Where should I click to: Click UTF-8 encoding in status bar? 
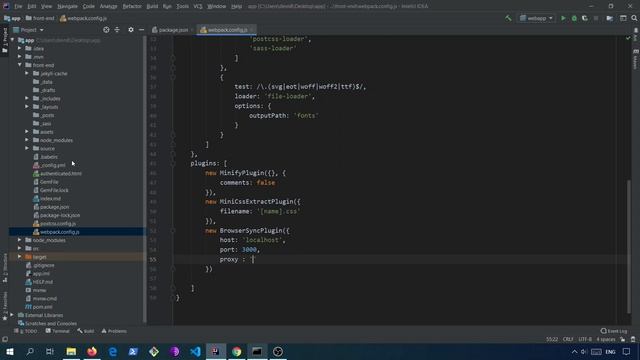pos(585,339)
